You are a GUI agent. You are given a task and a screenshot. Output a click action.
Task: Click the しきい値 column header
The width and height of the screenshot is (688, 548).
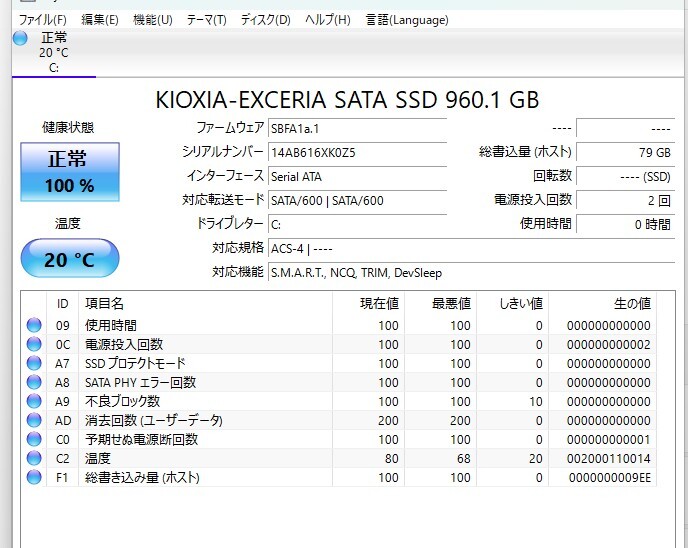coord(512,303)
